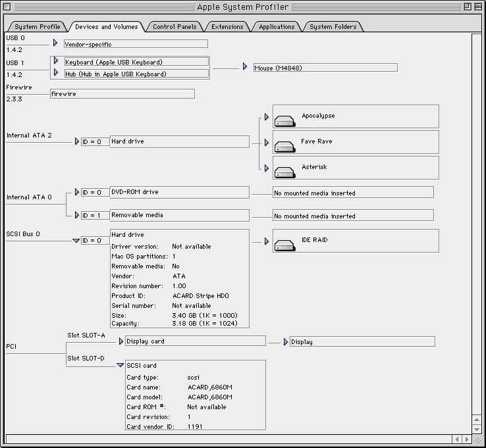Collapse the SCSI Bus 0 hard drive details
486x448 pixels.
coord(76,241)
